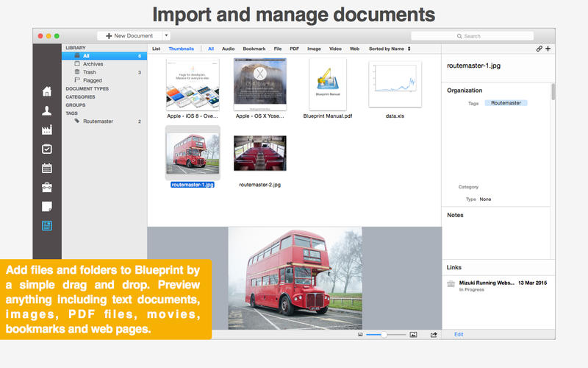Click the Edit link in details panel
588x368 pixels.
click(x=459, y=334)
